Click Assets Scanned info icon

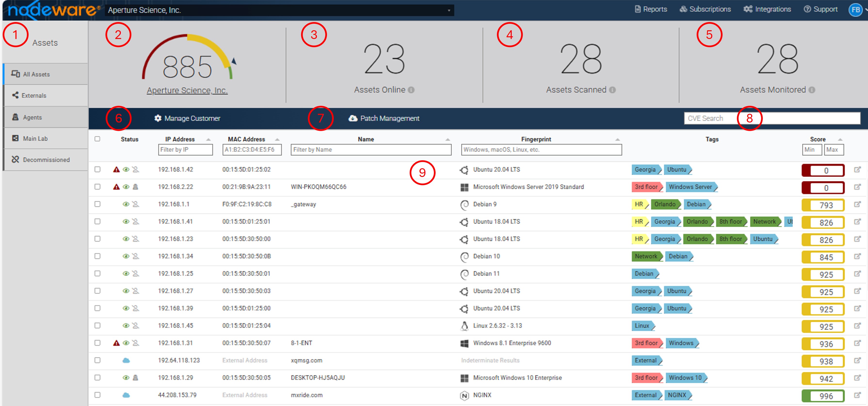612,90
